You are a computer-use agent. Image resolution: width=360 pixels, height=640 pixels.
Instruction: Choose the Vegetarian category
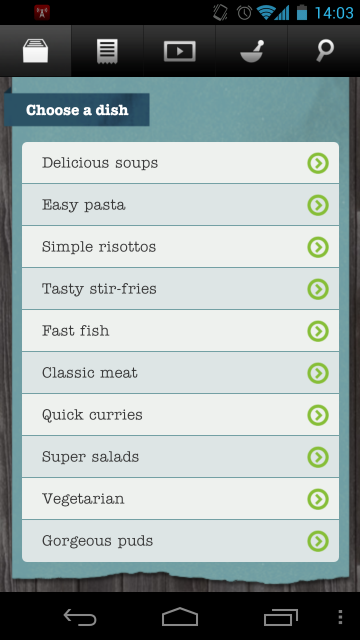pos(180,499)
